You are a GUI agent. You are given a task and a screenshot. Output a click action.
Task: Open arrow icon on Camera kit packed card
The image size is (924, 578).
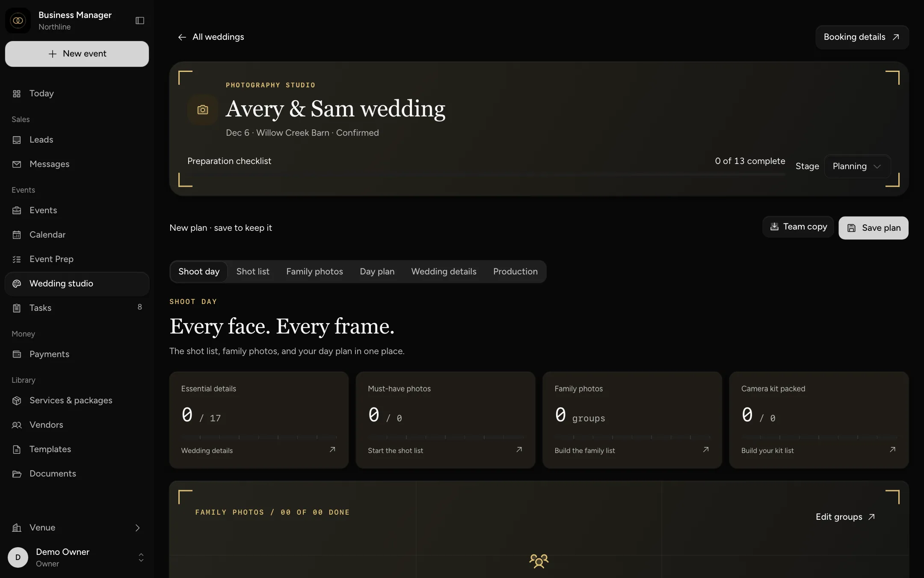(x=892, y=450)
